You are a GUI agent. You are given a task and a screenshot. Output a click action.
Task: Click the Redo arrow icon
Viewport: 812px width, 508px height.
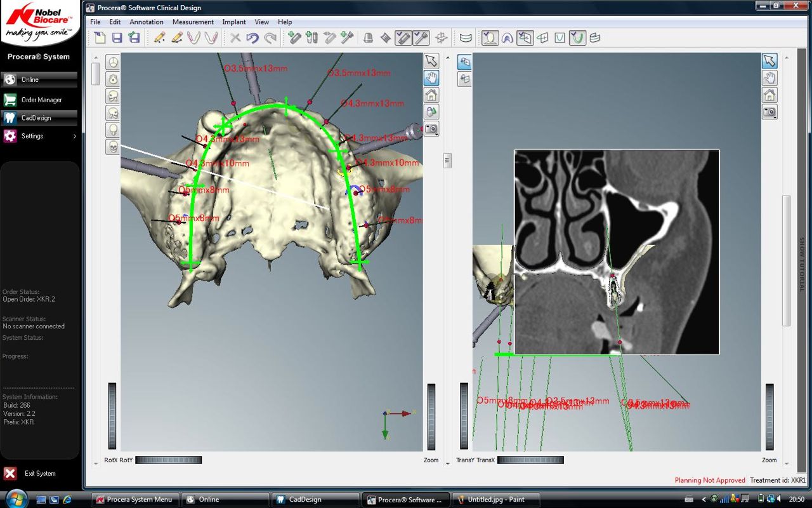(270, 38)
